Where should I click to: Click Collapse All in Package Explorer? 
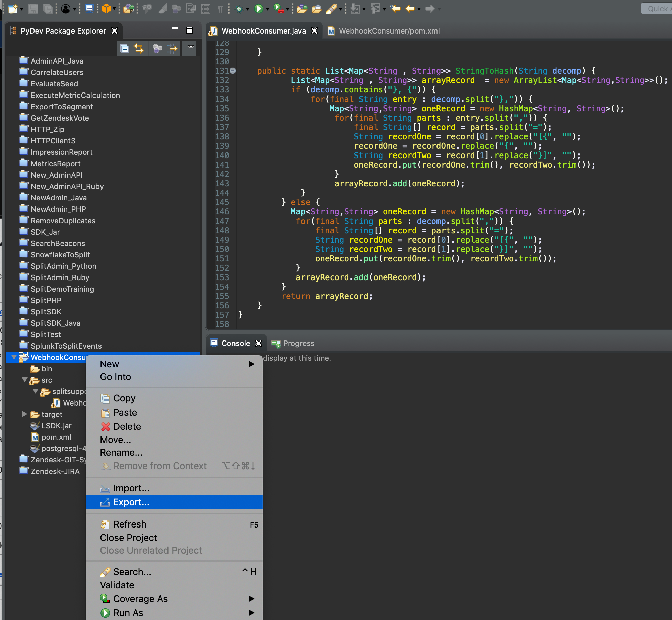[124, 49]
